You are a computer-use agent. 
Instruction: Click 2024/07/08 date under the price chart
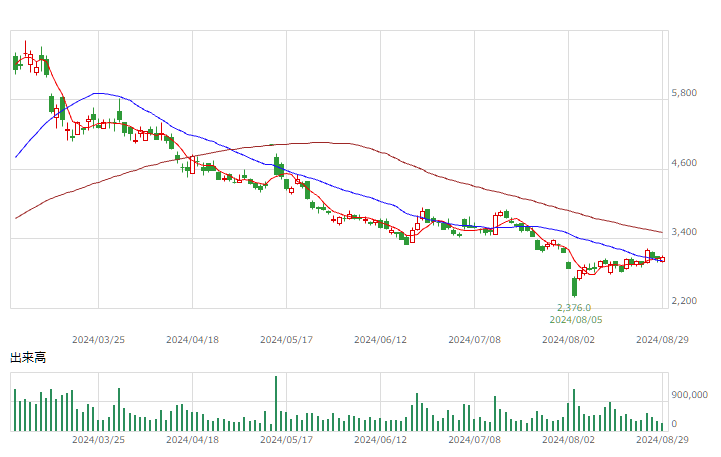click(x=475, y=340)
